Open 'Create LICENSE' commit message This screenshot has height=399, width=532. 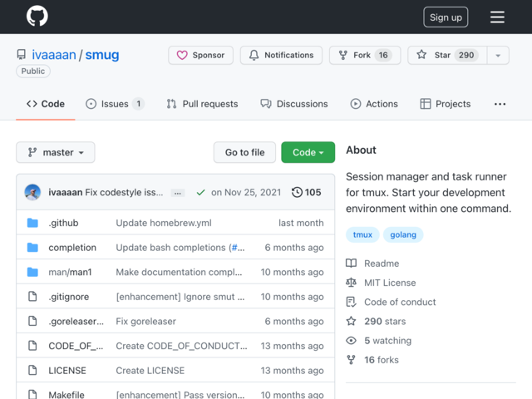[150, 371]
